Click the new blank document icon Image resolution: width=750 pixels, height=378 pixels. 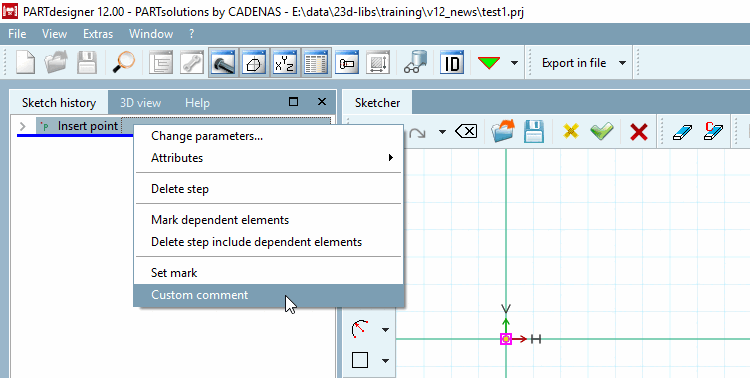pyautogui.click(x=25, y=63)
